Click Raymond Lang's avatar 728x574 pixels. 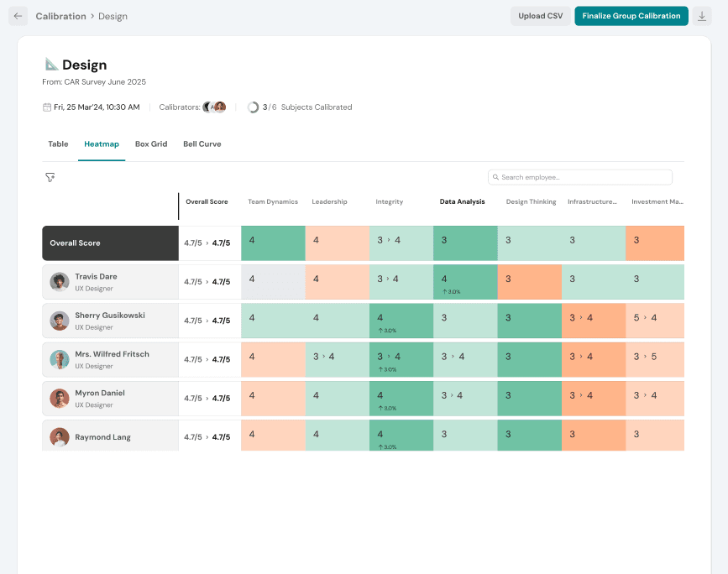(60, 437)
